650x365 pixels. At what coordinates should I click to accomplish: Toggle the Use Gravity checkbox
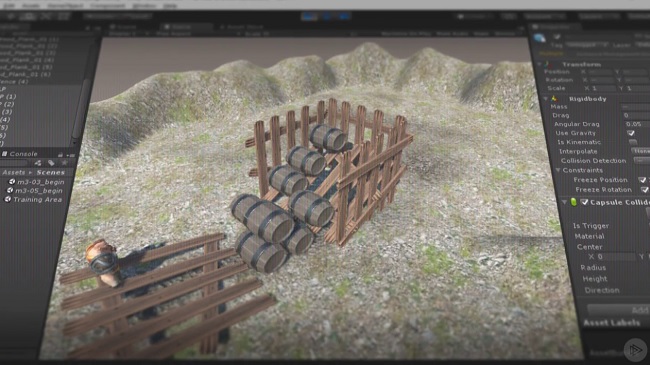(x=631, y=133)
